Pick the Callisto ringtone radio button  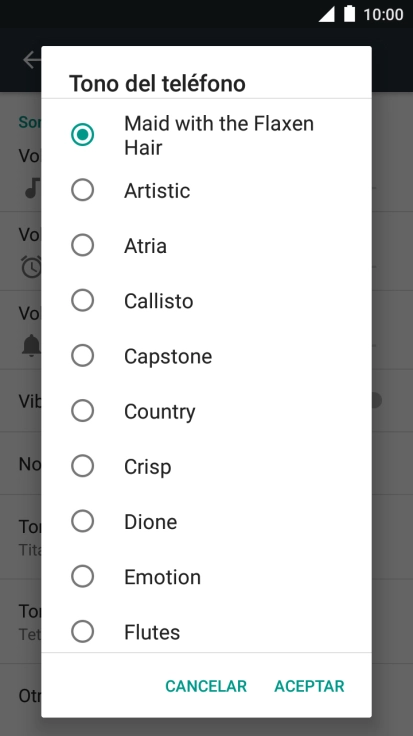[x=83, y=300]
